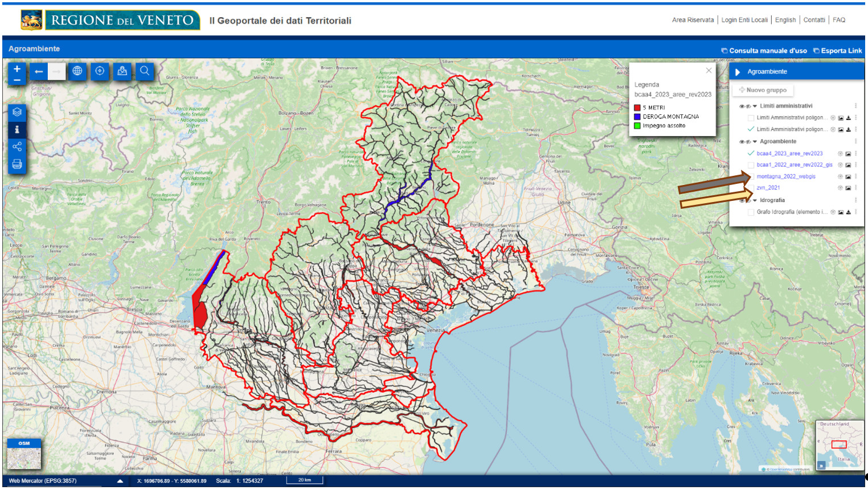Collapse the Agroambiente layer group arrow
Viewport: 868px width, 490px height.
click(x=755, y=142)
